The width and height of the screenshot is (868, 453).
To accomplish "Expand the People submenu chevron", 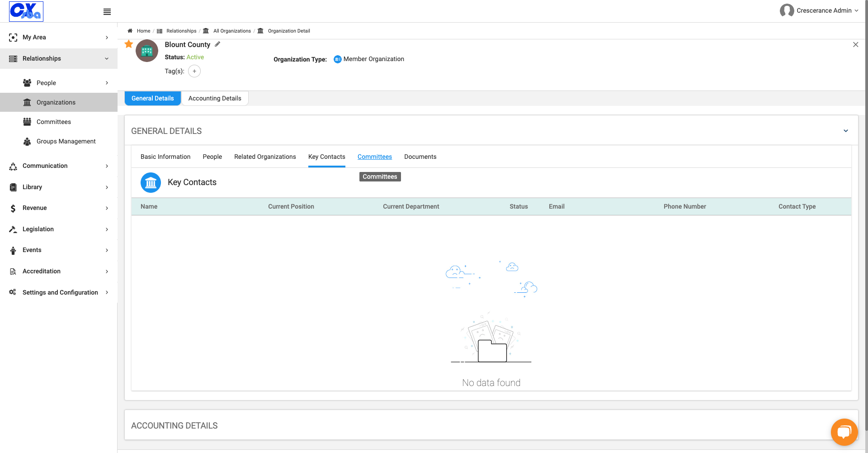I will tap(107, 83).
